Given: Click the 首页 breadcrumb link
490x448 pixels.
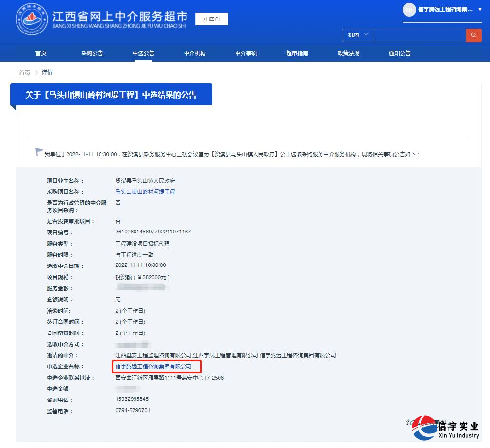Looking at the screenshot, I should [24, 73].
